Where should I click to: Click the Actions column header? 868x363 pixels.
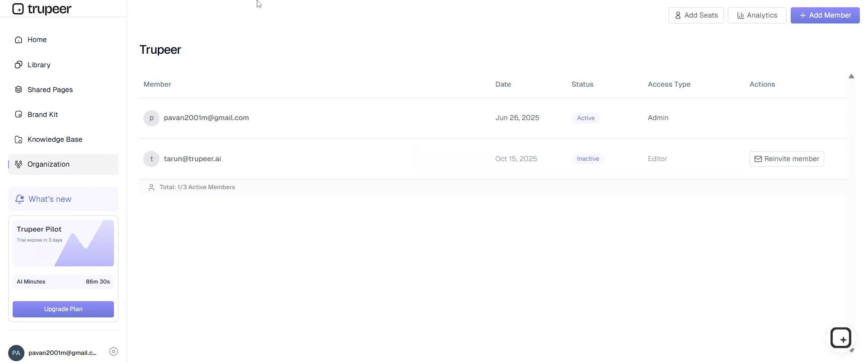click(762, 84)
